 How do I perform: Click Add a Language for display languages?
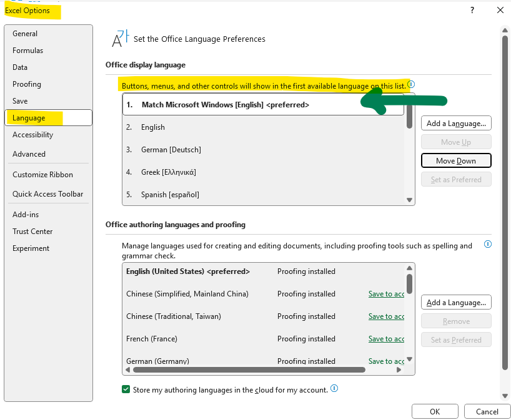click(x=456, y=123)
